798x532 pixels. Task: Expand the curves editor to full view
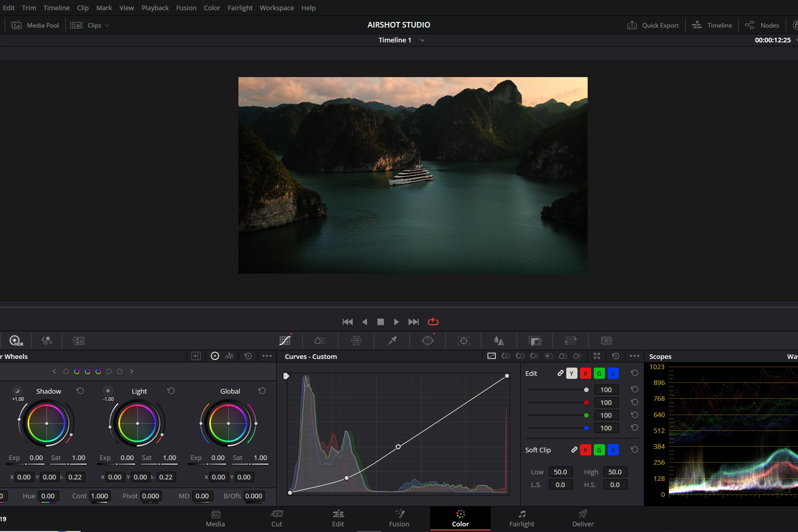pos(597,356)
